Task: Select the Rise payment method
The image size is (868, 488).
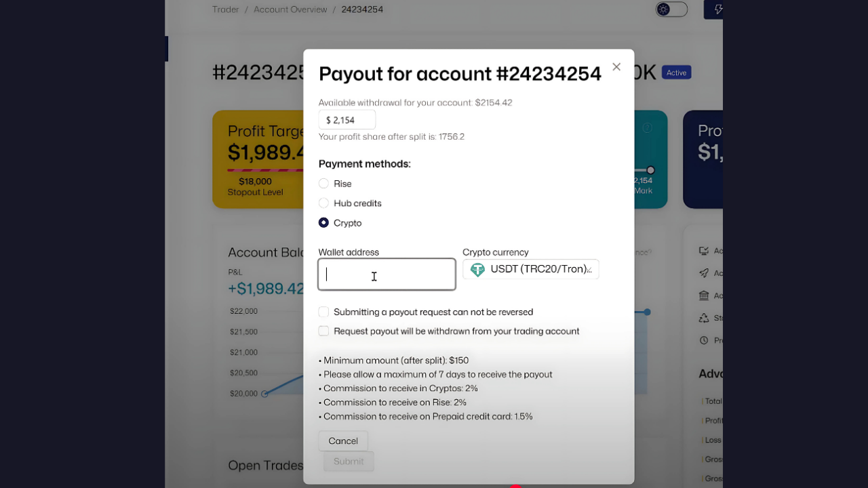Action: 323,184
